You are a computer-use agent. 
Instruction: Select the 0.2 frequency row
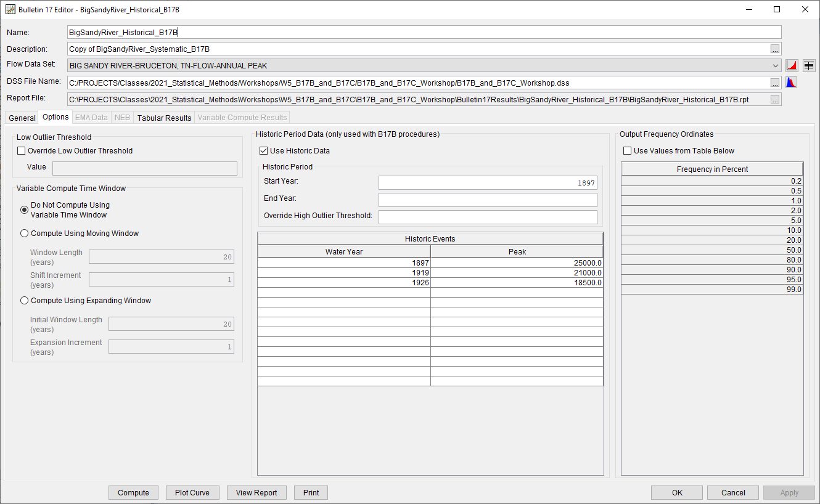pyautogui.click(x=712, y=181)
